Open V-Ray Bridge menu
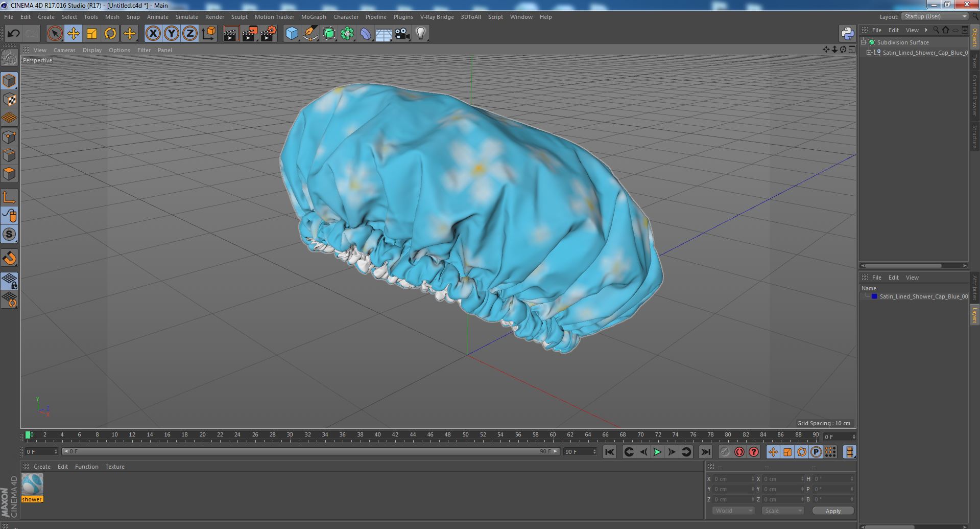The image size is (980, 529). (x=437, y=17)
